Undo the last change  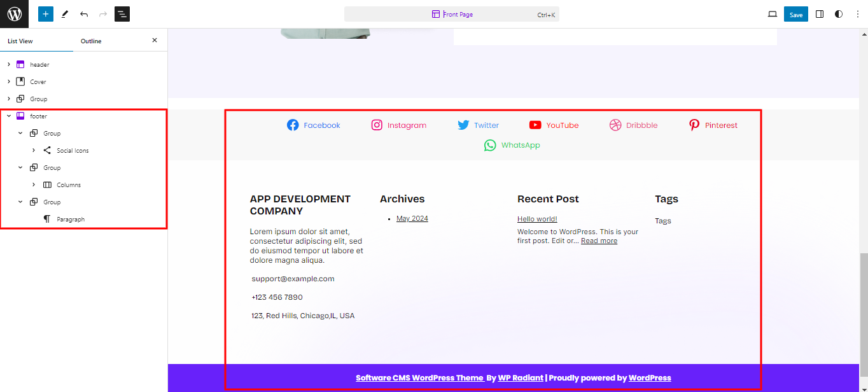[x=84, y=14]
